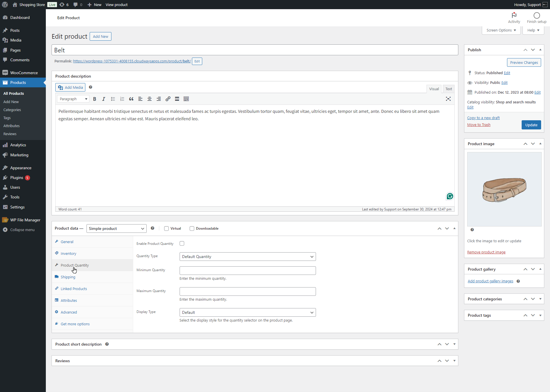Insert blockquote in description editor

coord(131,99)
